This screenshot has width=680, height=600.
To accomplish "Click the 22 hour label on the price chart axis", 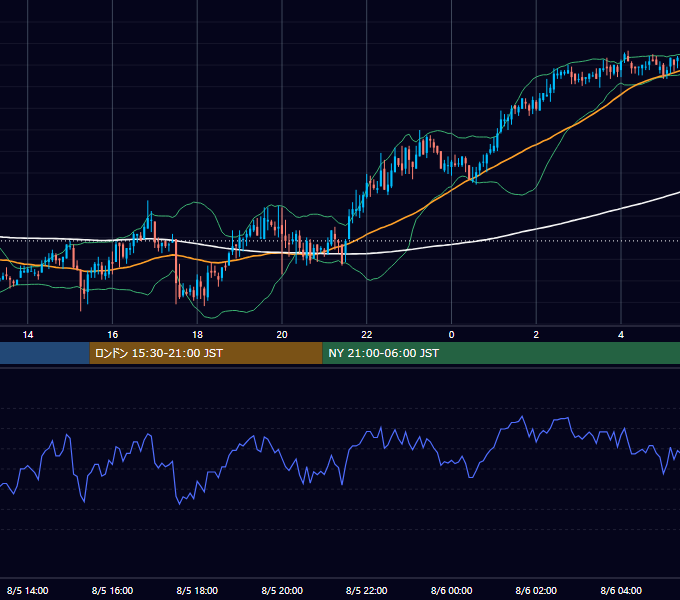I will coord(367,335).
